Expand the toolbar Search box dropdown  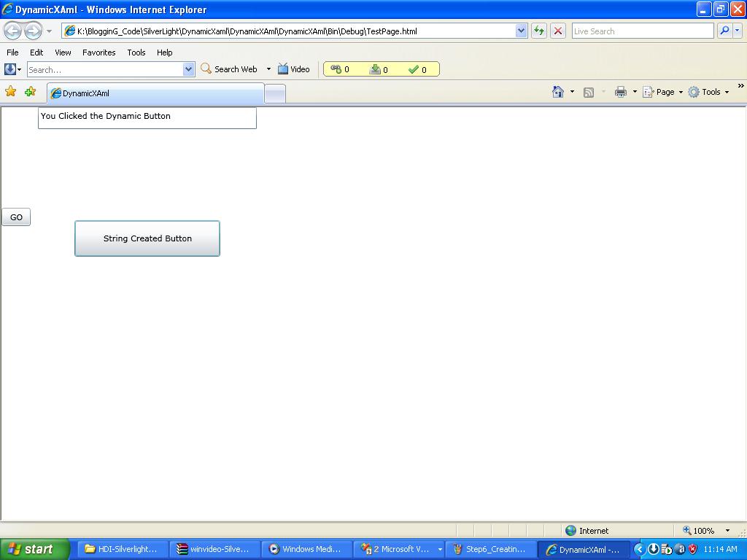pyautogui.click(x=189, y=69)
